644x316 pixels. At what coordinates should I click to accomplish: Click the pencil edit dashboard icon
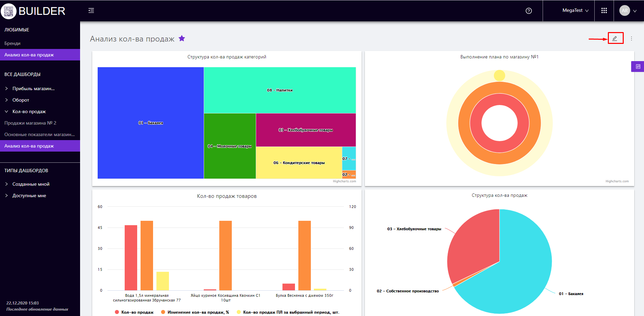coord(615,38)
